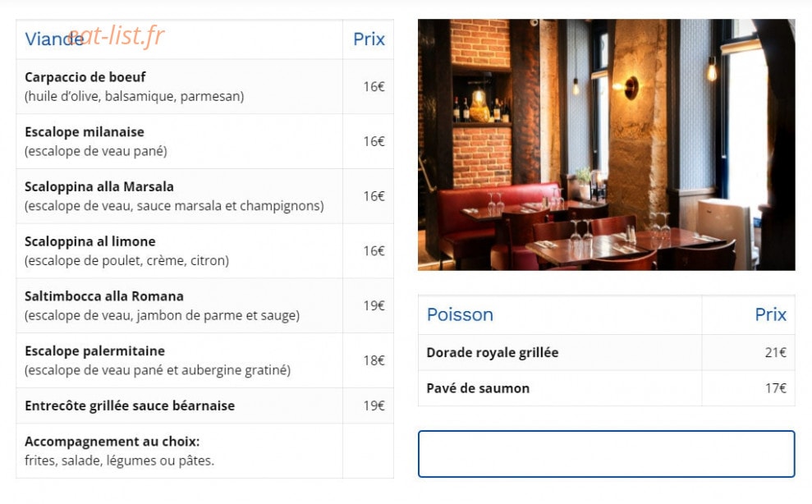The width and height of the screenshot is (812, 504).
Task: Click the Prix header of Poisson table
Action: [771, 314]
